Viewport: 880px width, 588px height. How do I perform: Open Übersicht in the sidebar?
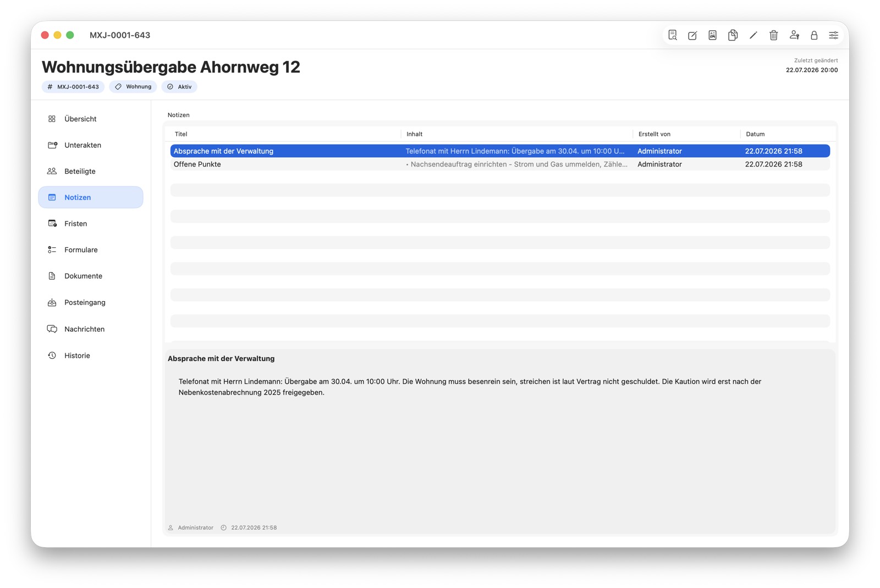click(x=91, y=119)
